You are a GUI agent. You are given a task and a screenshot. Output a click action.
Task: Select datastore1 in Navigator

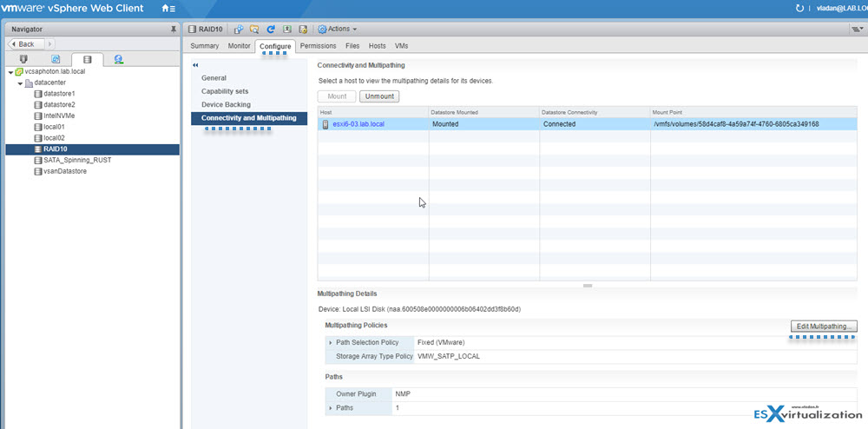(59, 94)
